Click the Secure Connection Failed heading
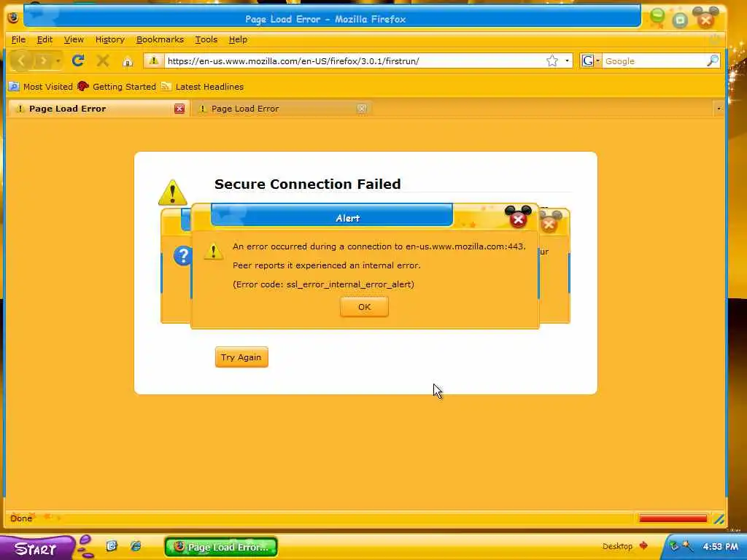Image resolution: width=747 pixels, height=560 pixels. coord(307,184)
